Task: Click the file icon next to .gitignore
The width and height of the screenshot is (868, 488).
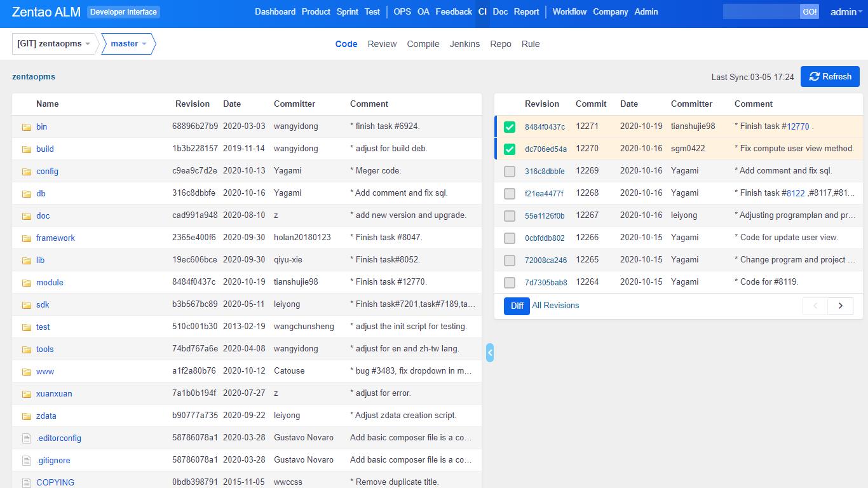Action: click(27, 461)
